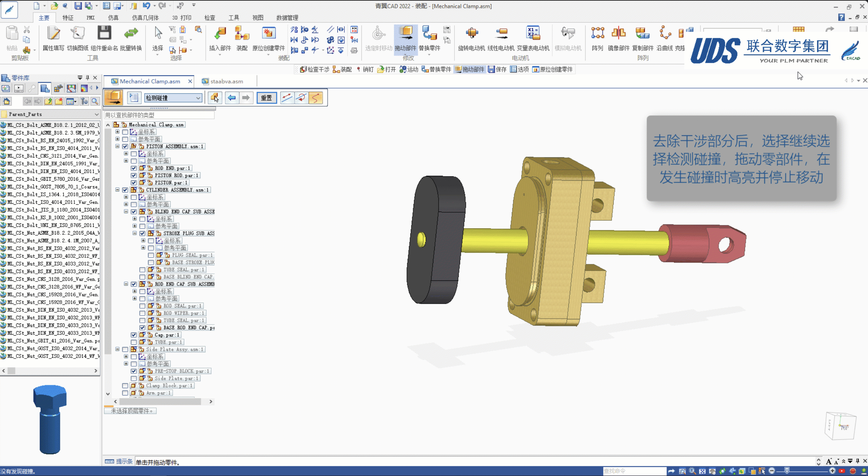Choose the move-along-axis drag mode icon
The height and width of the screenshot is (476, 868).
coord(287,98)
